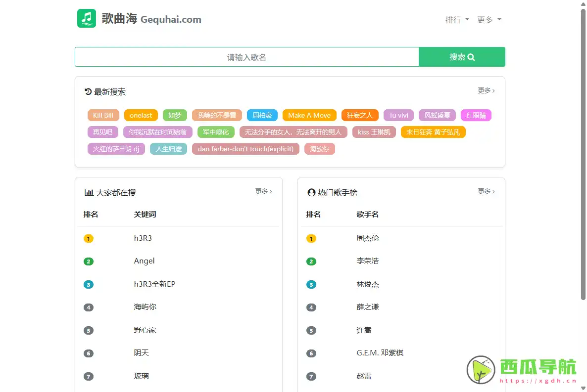Select the Make A Move tag
The width and height of the screenshot is (587, 392).
point(309,115)
